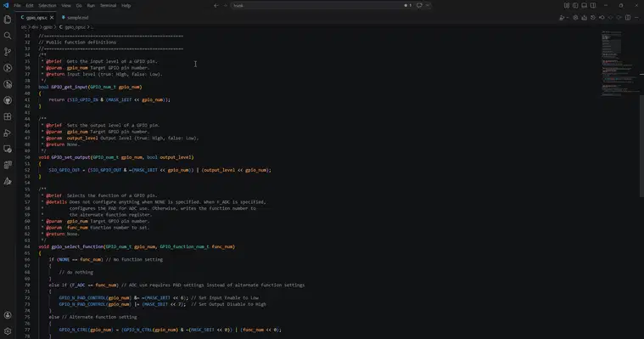Click the gear icon in editor toolbar
This screenshot has height=339, width=644.
(575, 18)
